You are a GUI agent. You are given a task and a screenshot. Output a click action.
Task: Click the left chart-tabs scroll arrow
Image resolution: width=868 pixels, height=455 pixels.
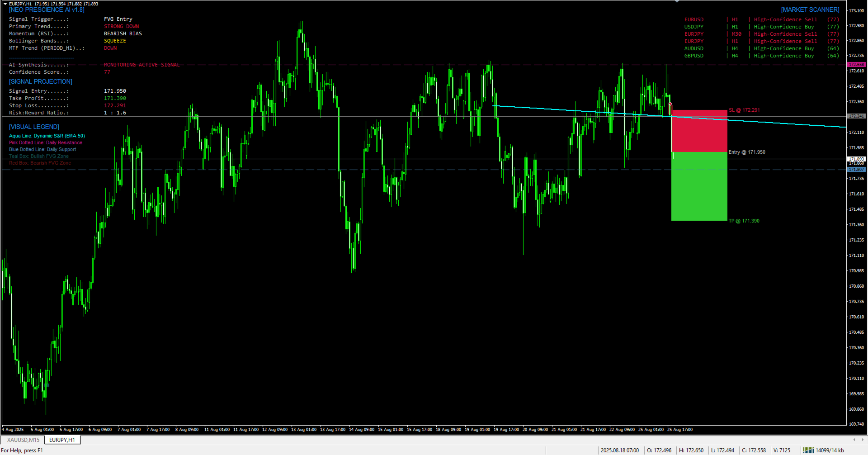854,440
